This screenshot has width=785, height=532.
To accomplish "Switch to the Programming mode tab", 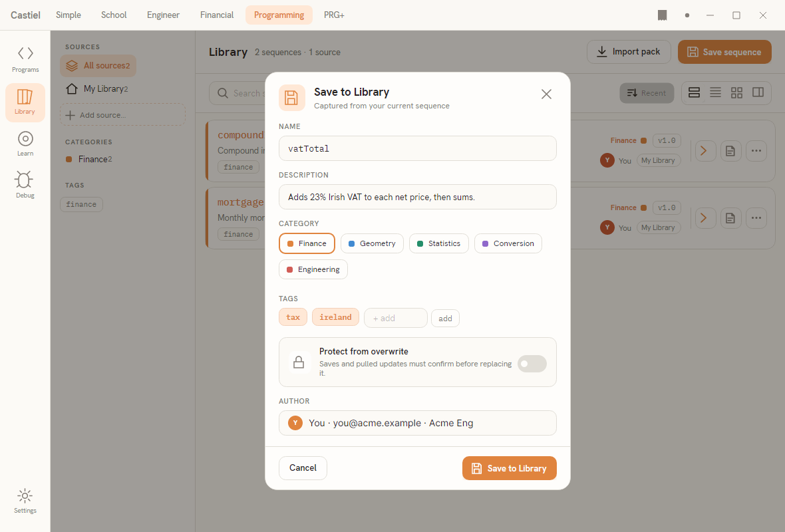I will (x=279, y=15).
